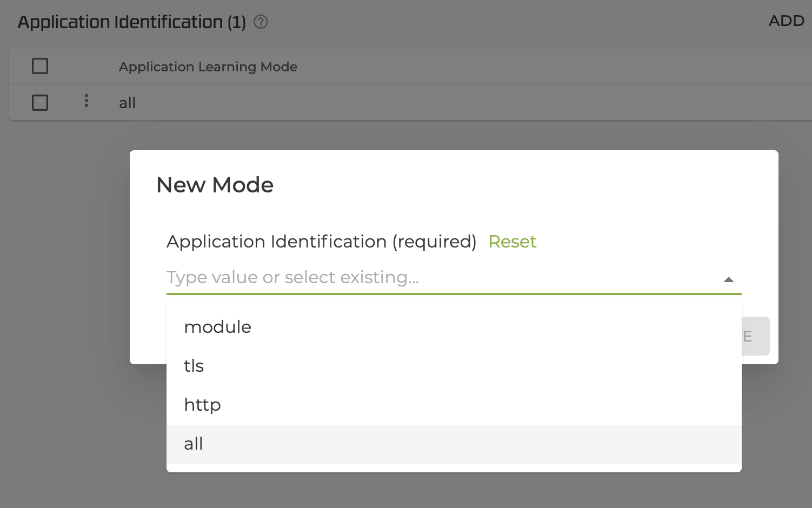Pick 'http' from the options list
This screenshot has height=508, width=812.
pos(203,405)
